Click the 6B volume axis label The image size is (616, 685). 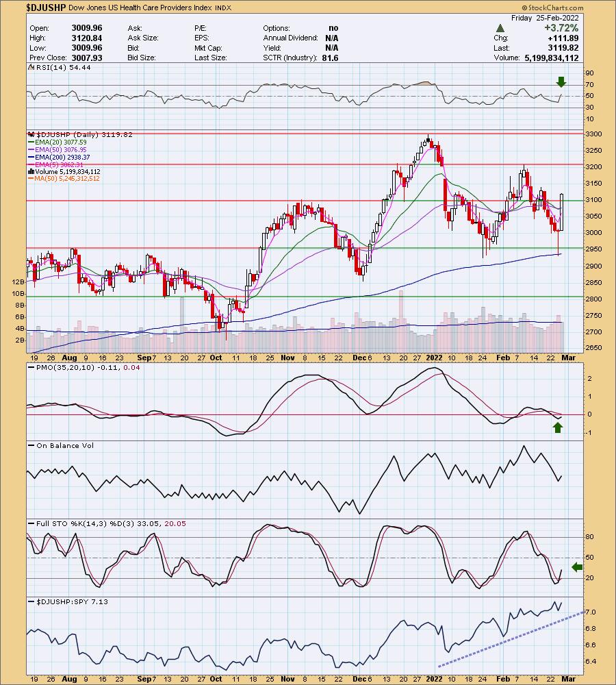20,316
